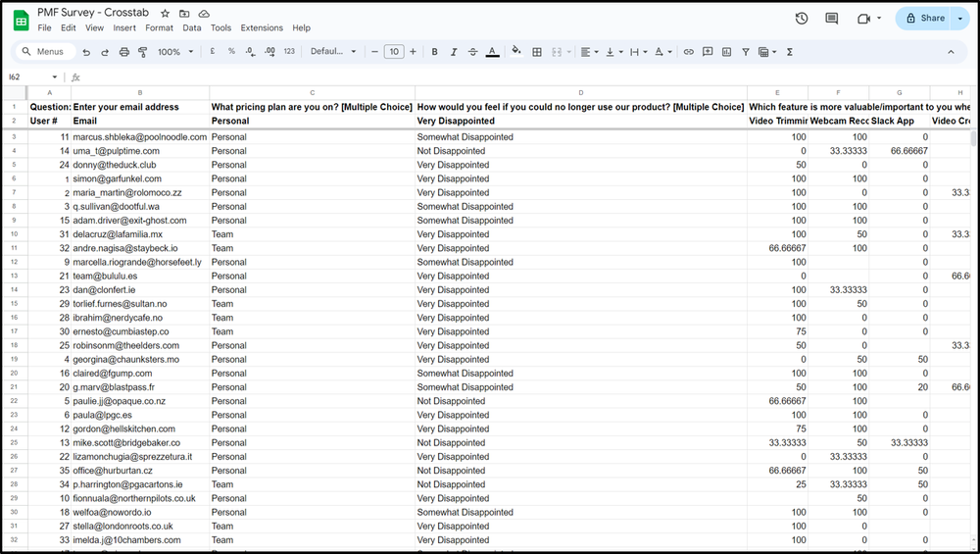Open the borders tool
This screenshot has width=980, height=554.
[x=537, y=52]
